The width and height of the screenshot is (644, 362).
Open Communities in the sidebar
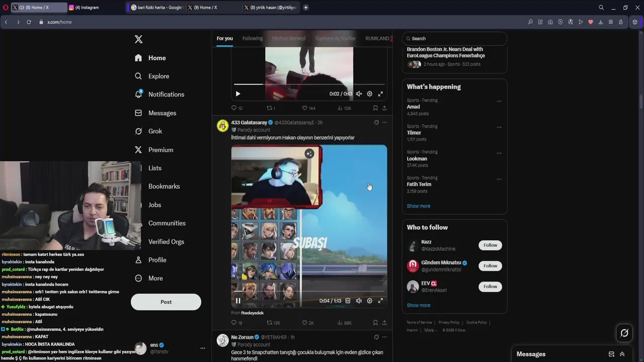tap(167, 223)
